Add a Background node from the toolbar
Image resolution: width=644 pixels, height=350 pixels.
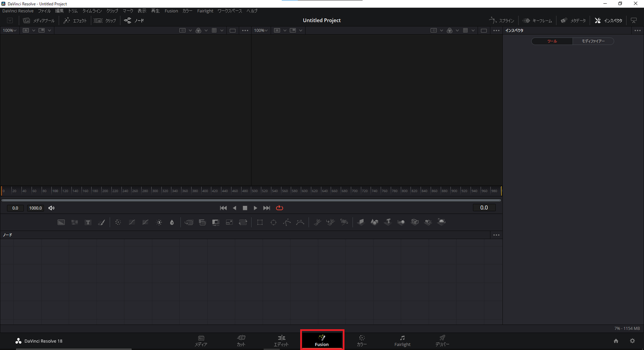pos(61,222)
